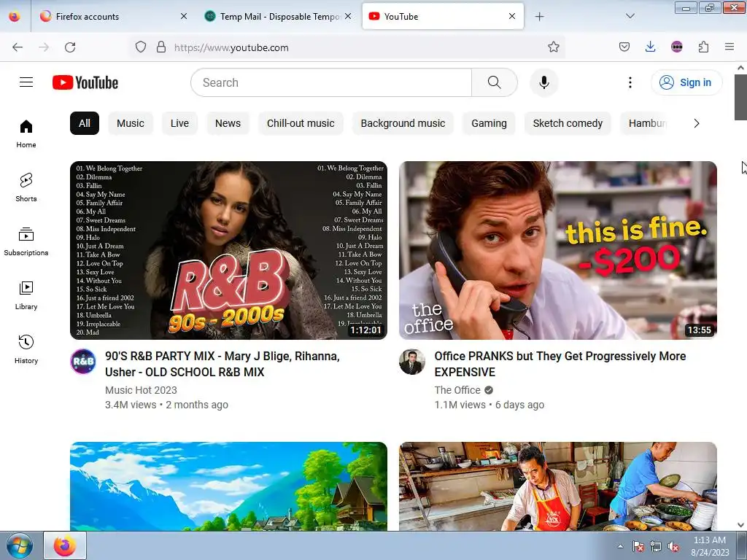Open Office PRANKS video title
Image resolution: width=747 pixels, height=560 pixels.
(560, 364)
